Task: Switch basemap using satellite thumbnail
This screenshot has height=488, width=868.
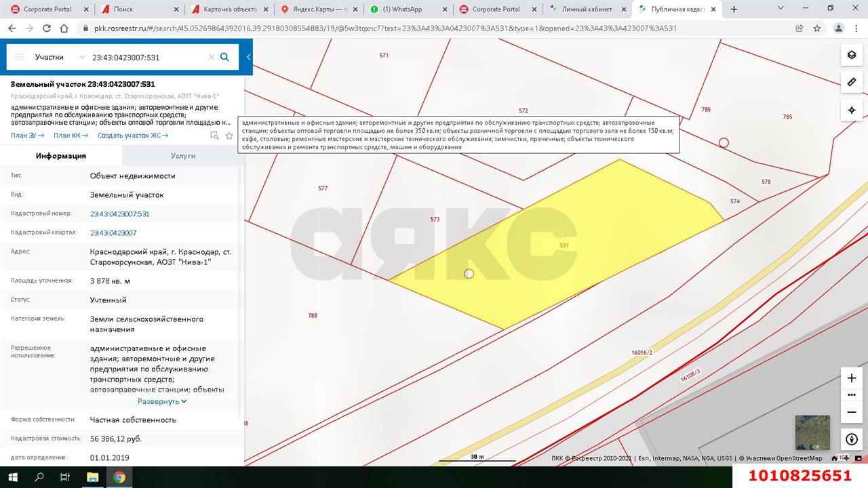Action: click(x=812, y=432)
